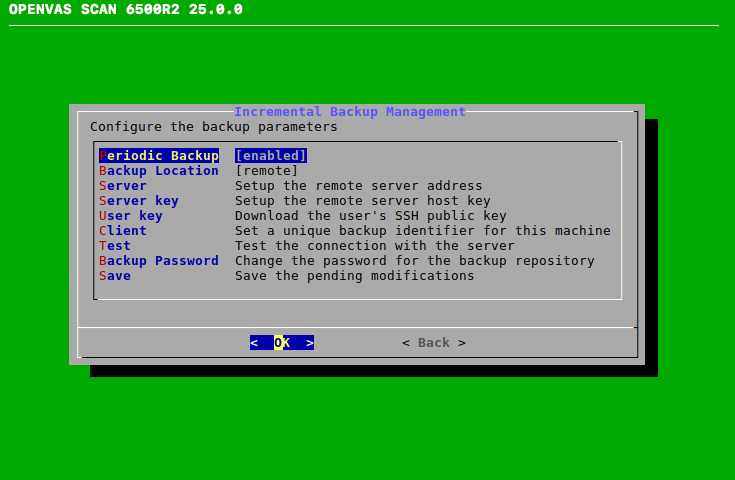The height and width of the screenshot is (480, 735).
Task: Click "Setup the remote server address" description
Action: 358,186
